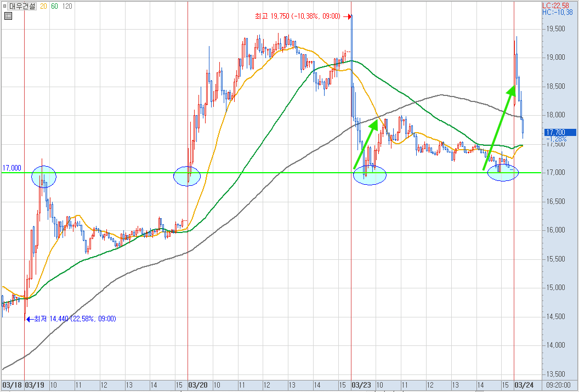Select the 17,000 horizontal line label text

coord(12,168)
